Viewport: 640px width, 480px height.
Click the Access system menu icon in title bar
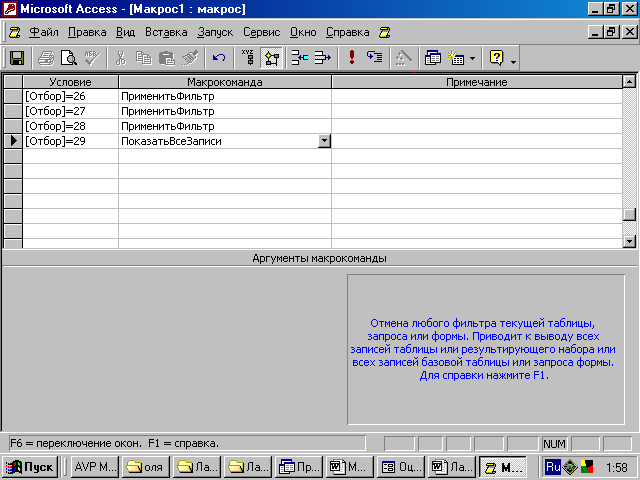pyautogui.click(x=9, y=9)
